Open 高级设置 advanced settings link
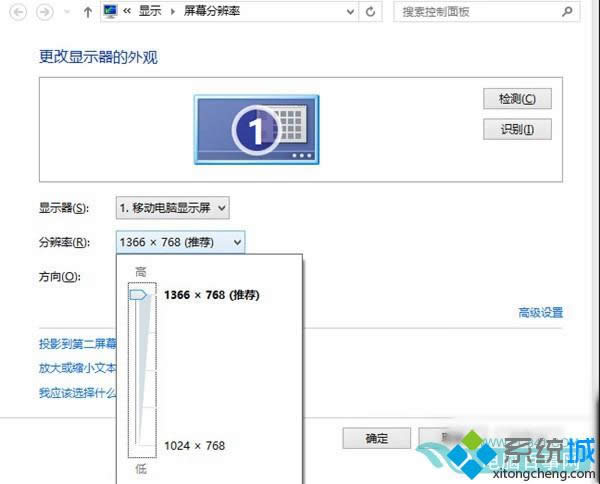 pos(540,313)
